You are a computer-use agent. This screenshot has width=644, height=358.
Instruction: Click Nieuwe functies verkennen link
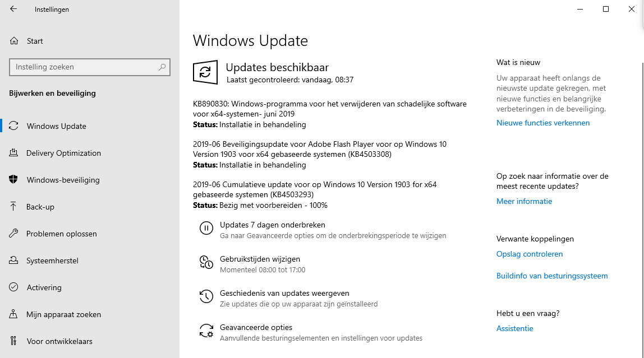(542, 123)
